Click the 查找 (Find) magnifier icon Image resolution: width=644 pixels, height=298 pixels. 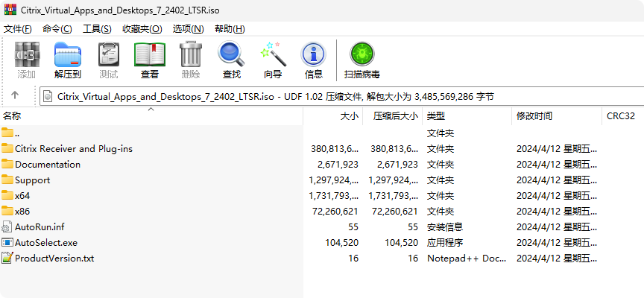coord(231,54)
